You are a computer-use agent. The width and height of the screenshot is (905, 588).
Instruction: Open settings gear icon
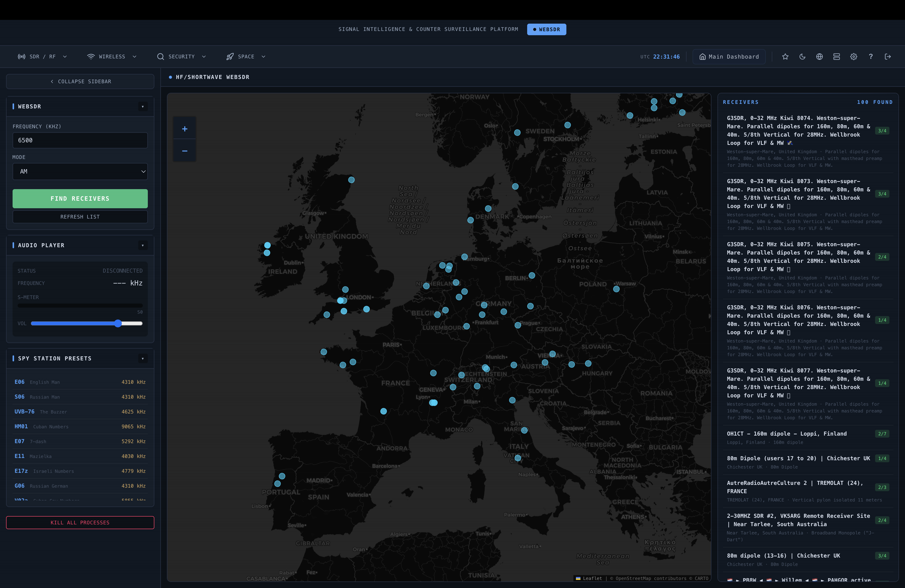point(854,57)
